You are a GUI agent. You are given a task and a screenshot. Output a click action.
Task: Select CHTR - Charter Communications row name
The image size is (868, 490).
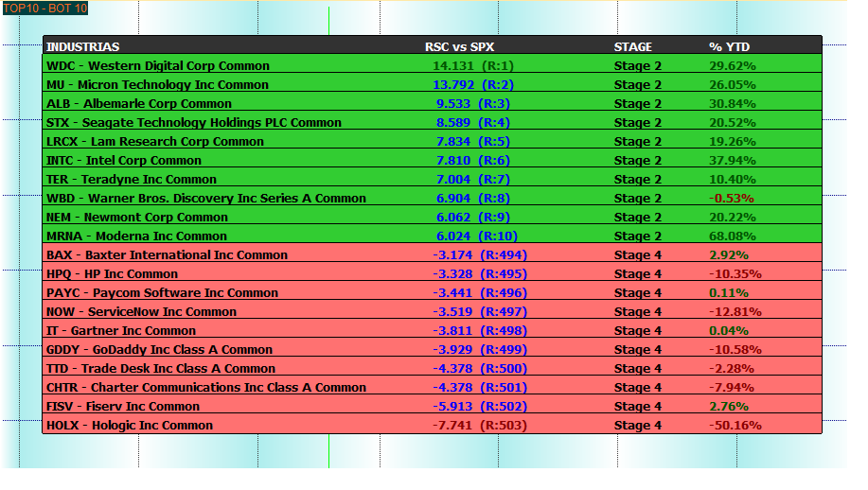(206, 387)
